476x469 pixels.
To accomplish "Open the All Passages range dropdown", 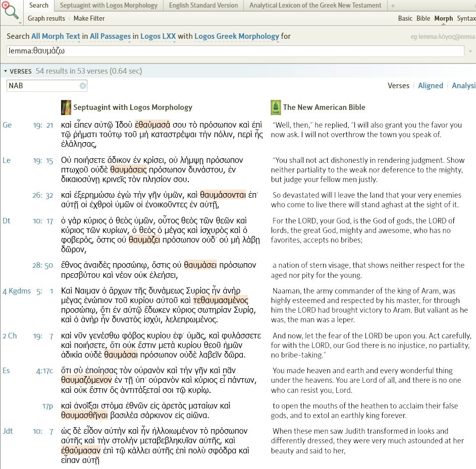I will (x=110, y=36).
